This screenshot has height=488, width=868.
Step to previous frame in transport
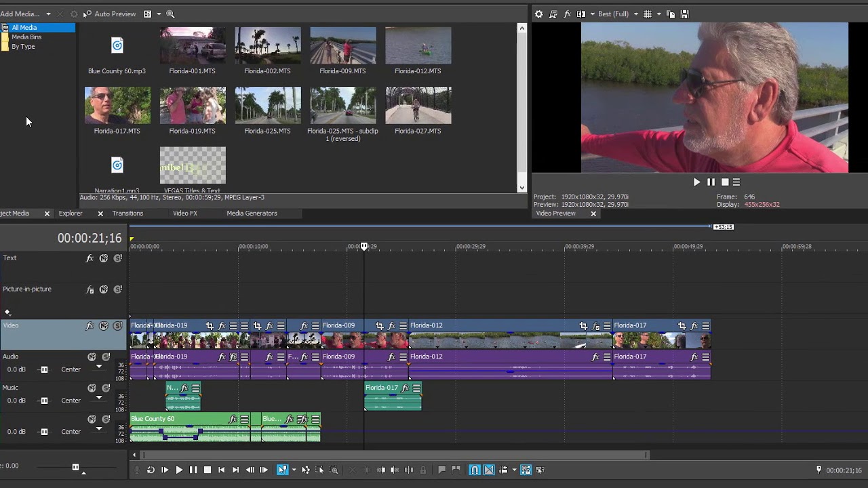(250, 470)
